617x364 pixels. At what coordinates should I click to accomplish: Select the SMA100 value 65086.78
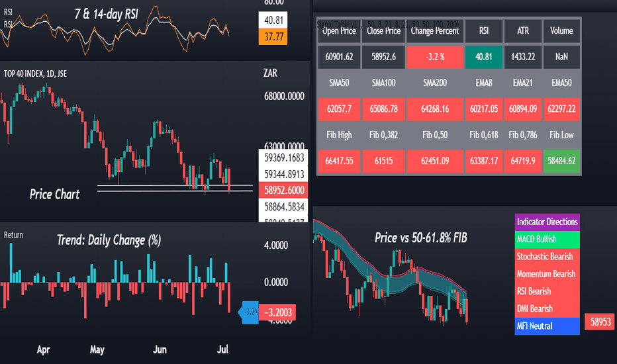384,109
